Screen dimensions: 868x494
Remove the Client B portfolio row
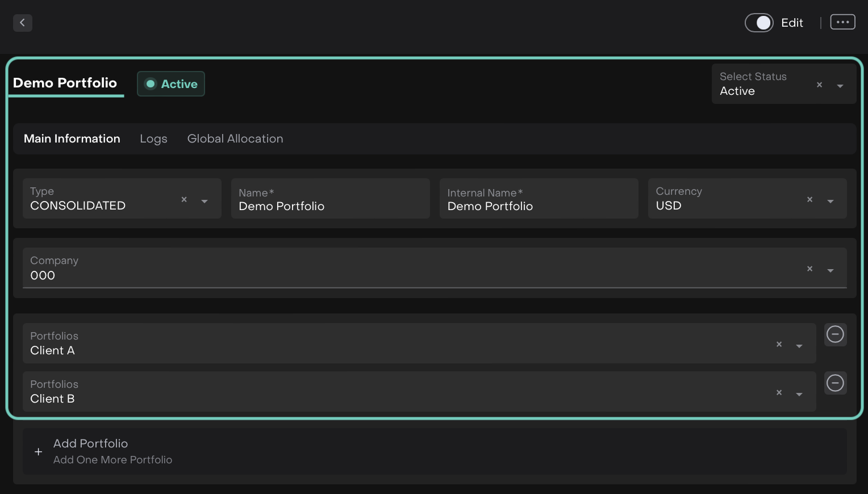(835, 383)
